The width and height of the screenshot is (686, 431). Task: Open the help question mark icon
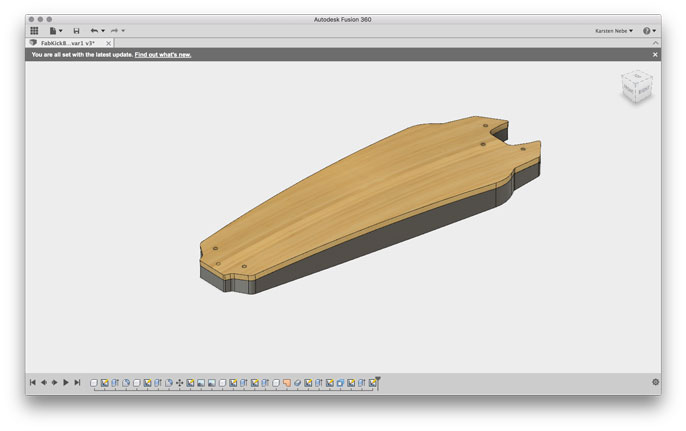(x=647, y=31)
